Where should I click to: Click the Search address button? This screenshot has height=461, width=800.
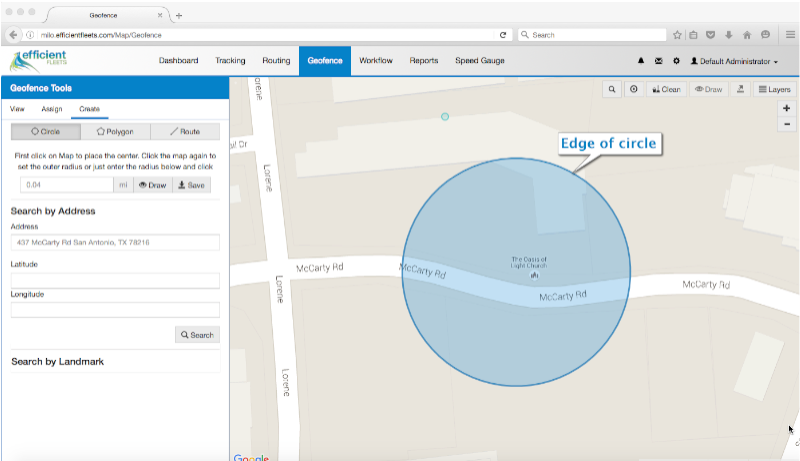(x=197, y=335)
